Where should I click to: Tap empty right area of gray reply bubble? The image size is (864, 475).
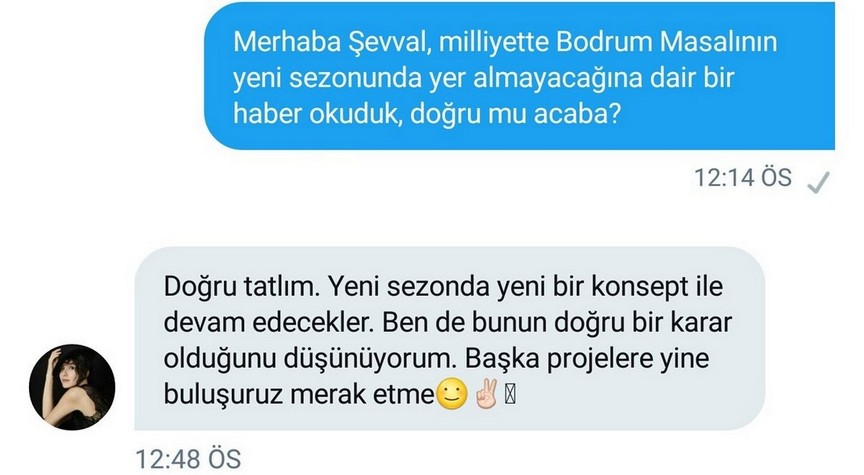click(x=634, y=395)
